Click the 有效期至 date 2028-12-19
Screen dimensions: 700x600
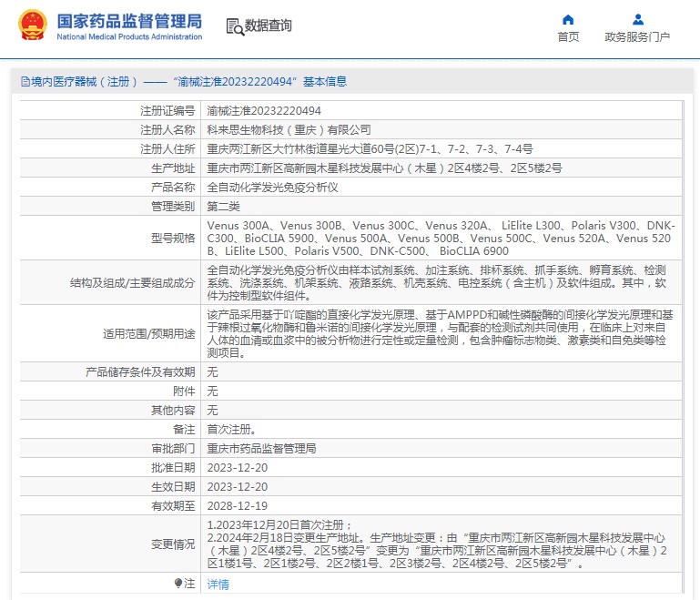point(238,505)
